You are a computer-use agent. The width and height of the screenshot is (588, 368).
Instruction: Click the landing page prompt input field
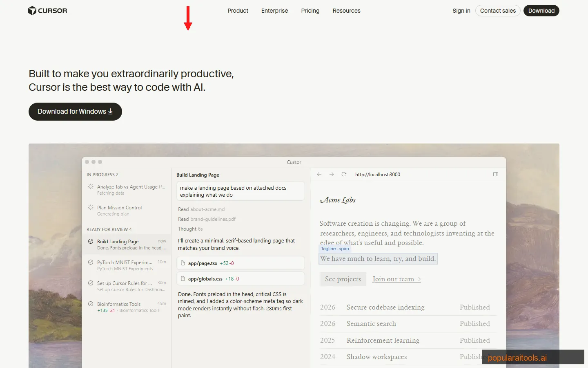point(240,191)
